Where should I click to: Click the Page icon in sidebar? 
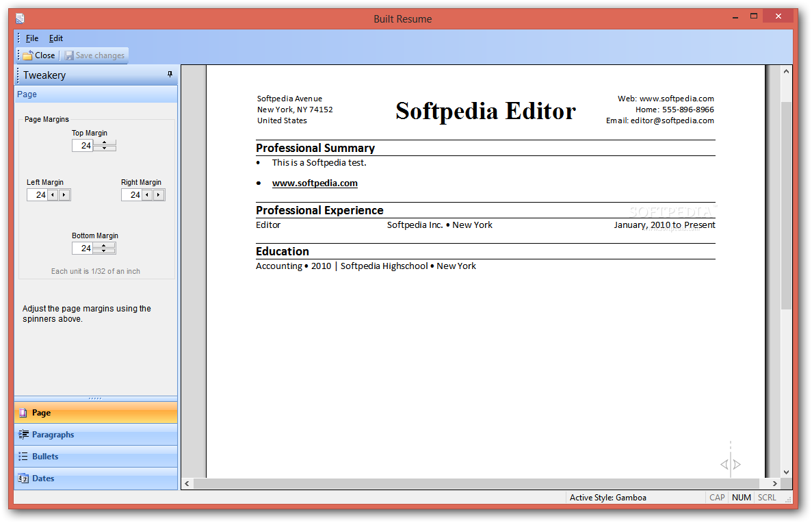(x=23, y=413)
